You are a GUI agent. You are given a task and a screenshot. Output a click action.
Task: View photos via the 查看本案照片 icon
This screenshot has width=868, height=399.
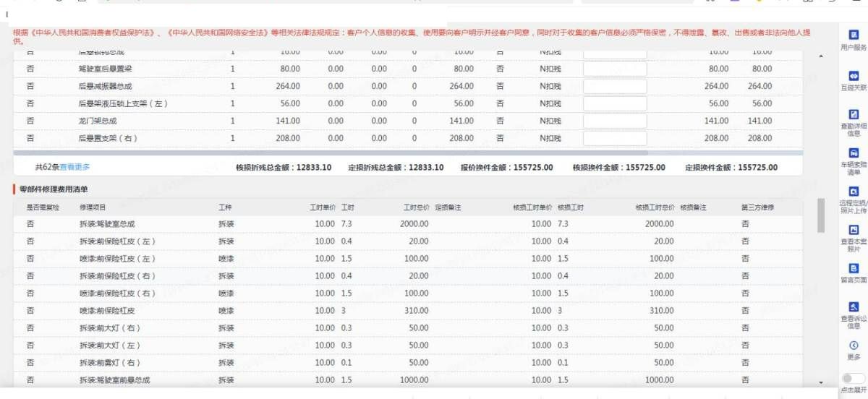click(854, 230)
